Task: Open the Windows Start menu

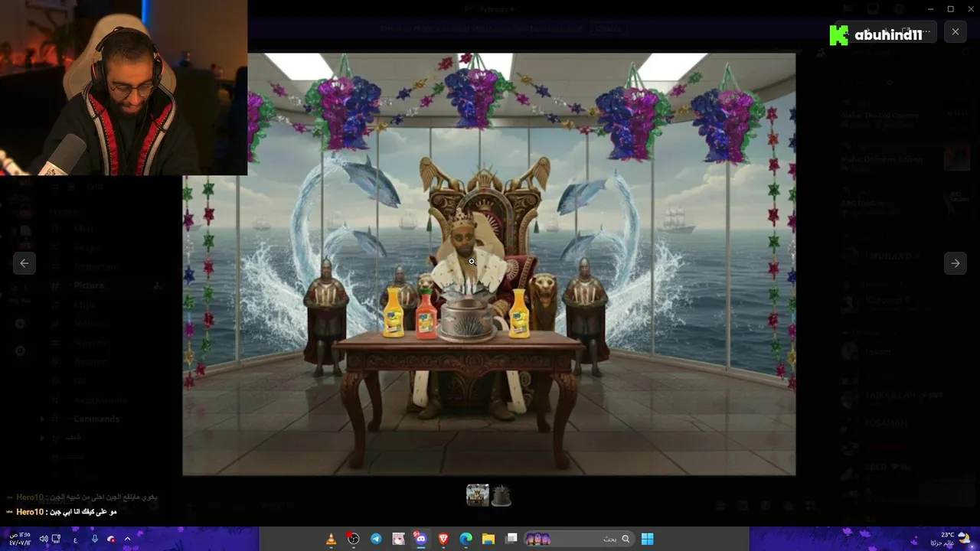Action: tap(648, 539)
